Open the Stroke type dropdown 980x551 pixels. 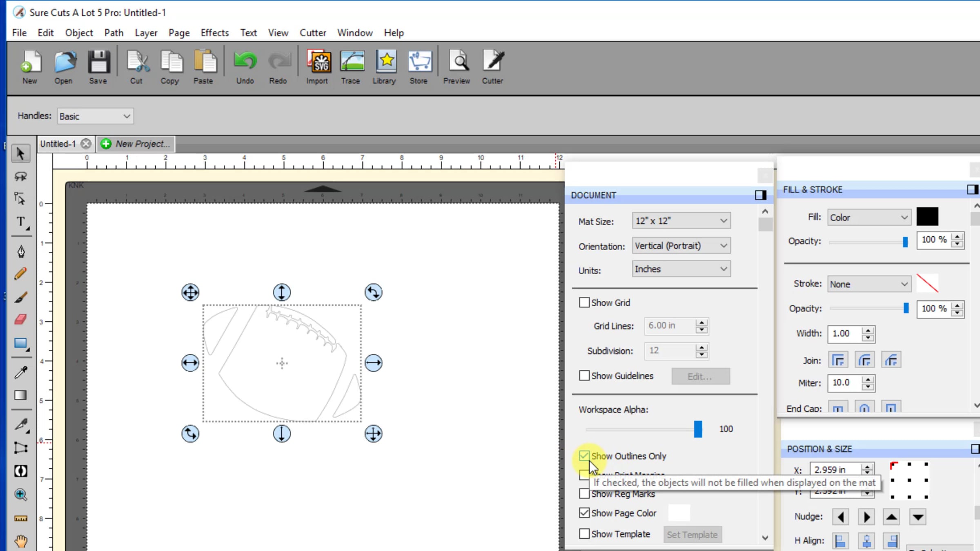[x=869, y=284]
